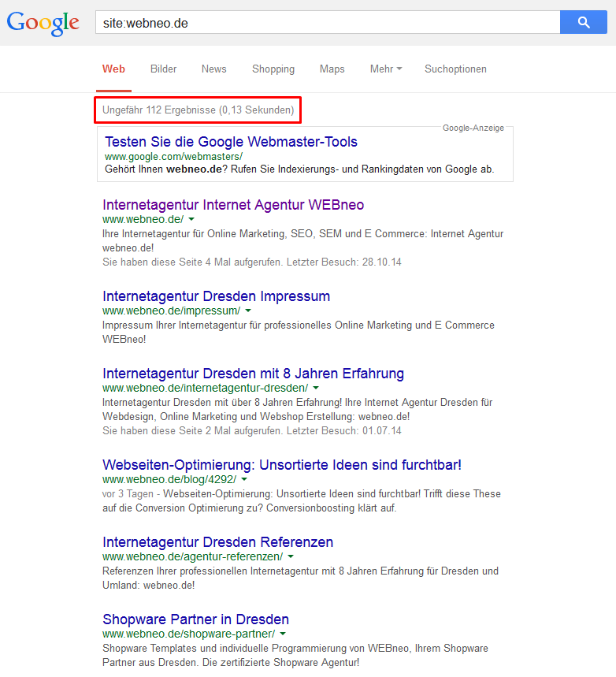
Task: Click the www.webneo.de/impressum/ green URL
Action: pyautogui.click(x=172, y=311)
